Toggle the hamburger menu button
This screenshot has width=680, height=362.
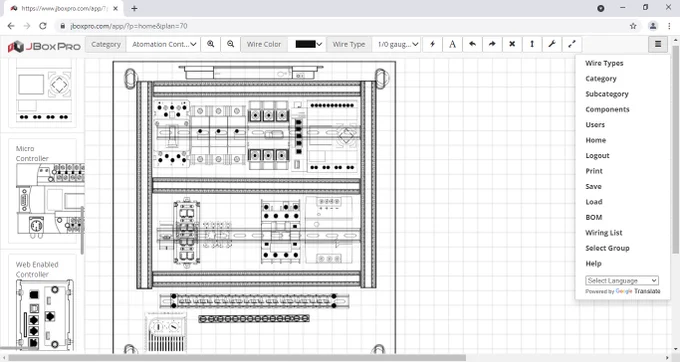658,44
